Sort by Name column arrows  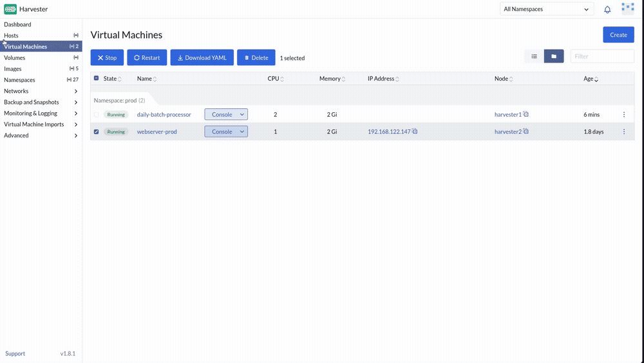(x=155, y=79)
